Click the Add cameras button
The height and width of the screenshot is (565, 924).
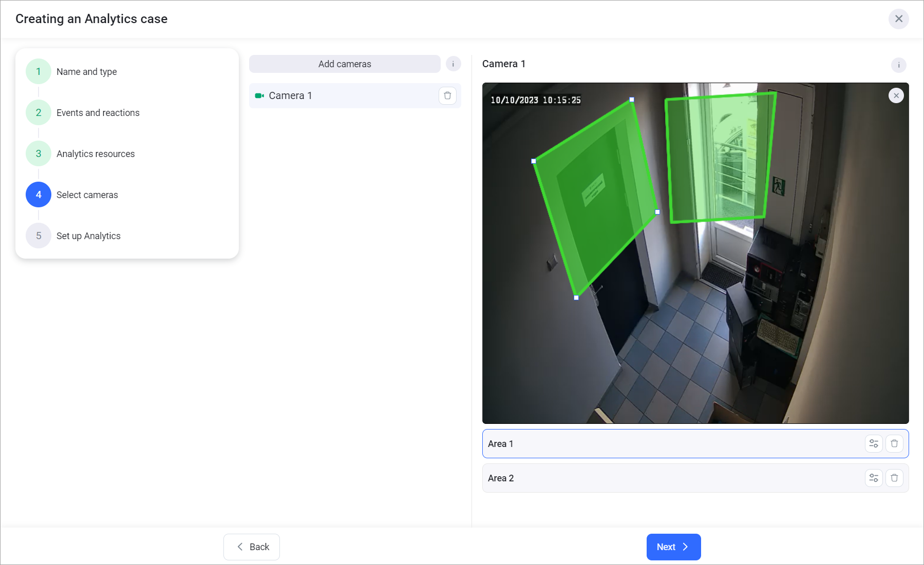point(345,64)
